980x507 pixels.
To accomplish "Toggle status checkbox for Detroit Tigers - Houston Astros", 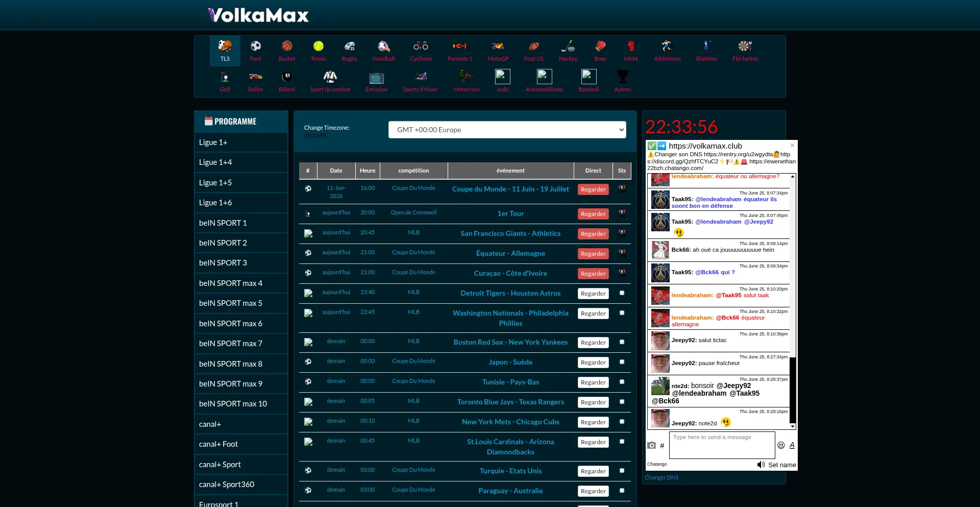I will [622, 293].
